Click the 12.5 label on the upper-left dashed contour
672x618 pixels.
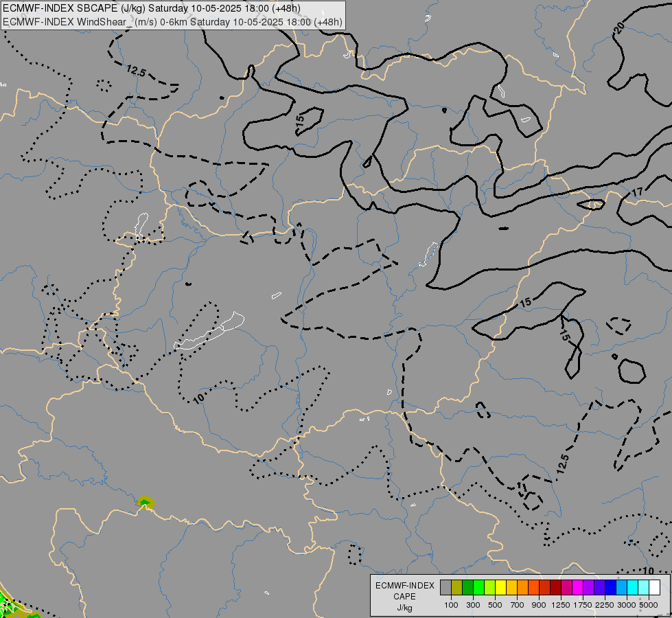[137, 71]
